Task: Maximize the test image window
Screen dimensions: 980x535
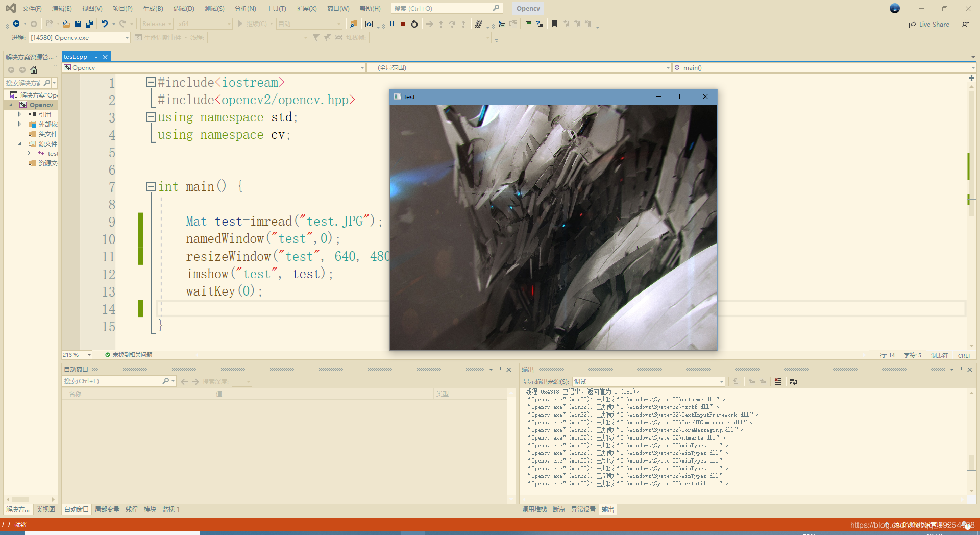Action: tap(682, 96)
